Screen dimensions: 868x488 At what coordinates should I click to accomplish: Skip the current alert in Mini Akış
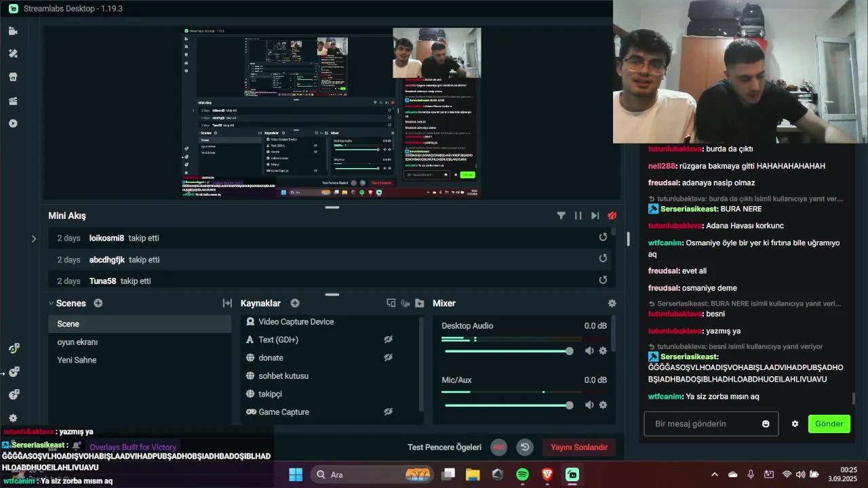595,216
